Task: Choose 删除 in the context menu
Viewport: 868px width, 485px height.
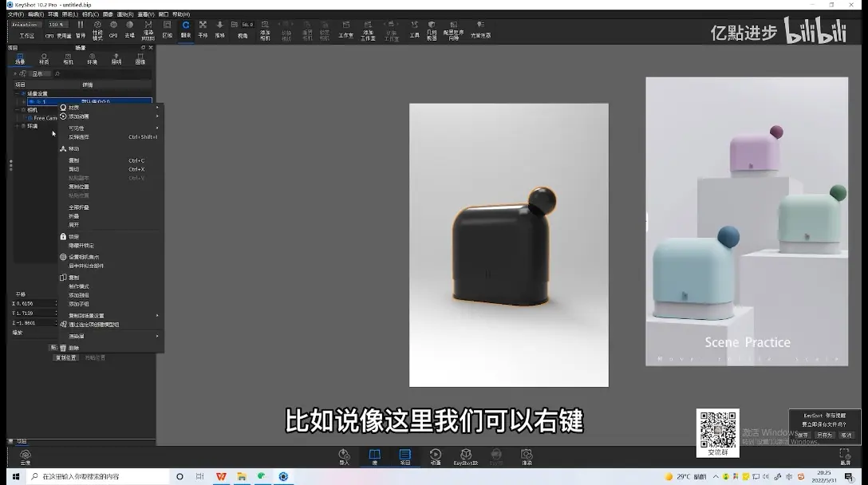Action: click(109, 348)
